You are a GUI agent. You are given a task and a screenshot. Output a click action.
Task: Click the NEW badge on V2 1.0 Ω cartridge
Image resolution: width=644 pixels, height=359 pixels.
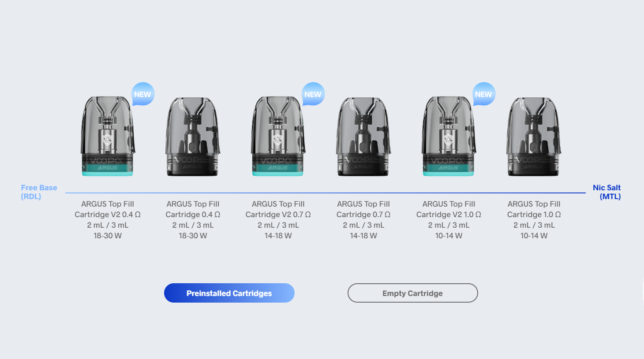point(483,94)
